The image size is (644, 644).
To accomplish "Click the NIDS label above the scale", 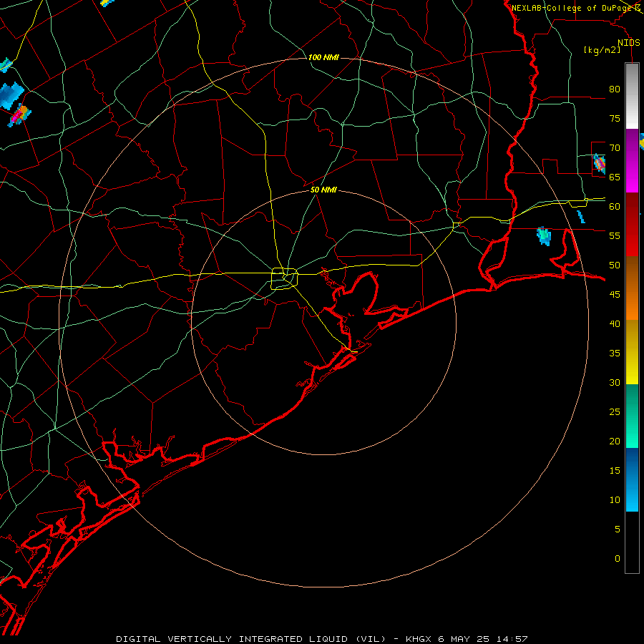I will tap(629, 43).
